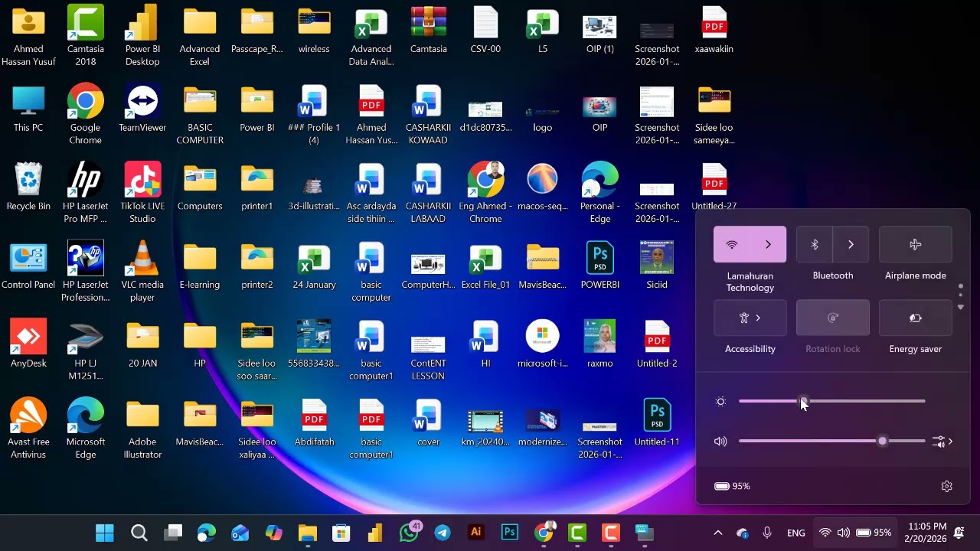This screenshot has height=551, width=980.
Task: Select the 24 January Excel file
Action: (314, 266)
